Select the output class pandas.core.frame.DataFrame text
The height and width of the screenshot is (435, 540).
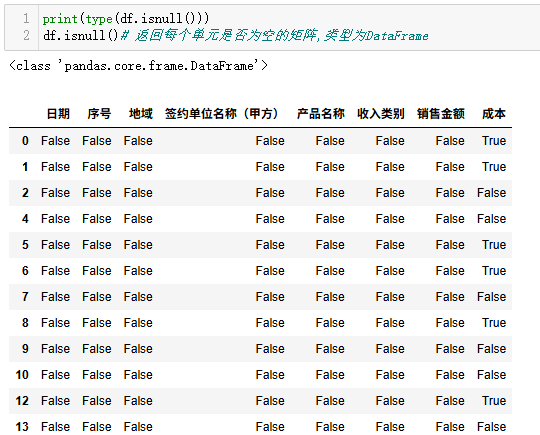point(138,65)
